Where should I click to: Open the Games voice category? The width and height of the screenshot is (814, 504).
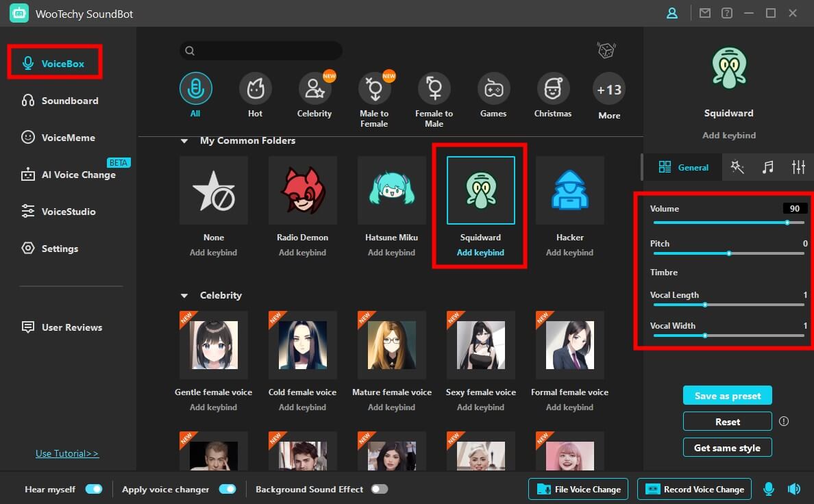coord(493,89)
